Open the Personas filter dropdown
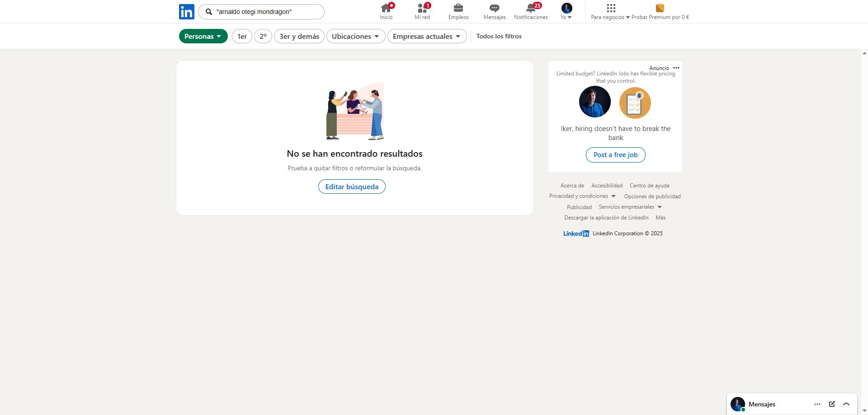 203,36
